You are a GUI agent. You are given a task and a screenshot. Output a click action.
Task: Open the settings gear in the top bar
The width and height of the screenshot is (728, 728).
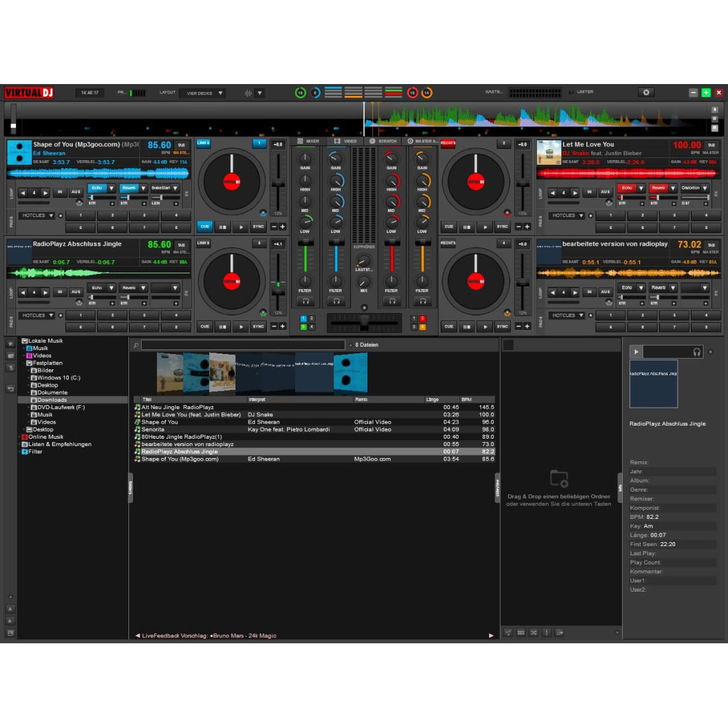646,93
